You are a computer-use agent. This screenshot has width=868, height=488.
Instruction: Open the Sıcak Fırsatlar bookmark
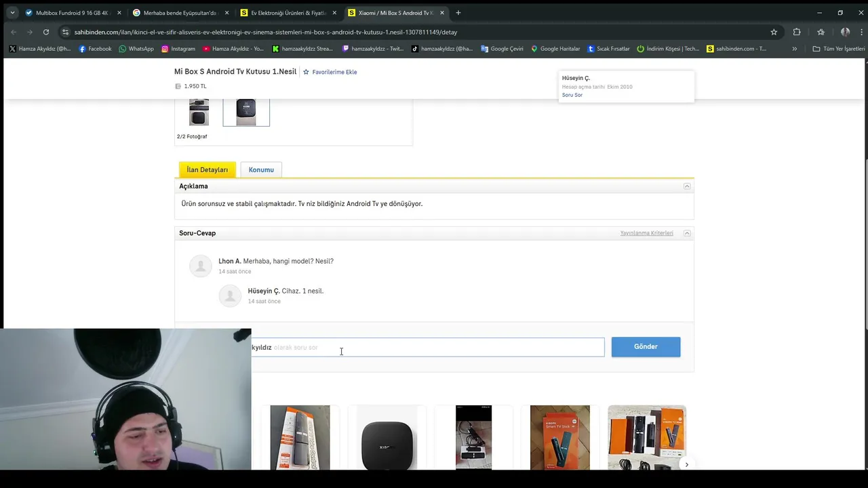(608, 49)
